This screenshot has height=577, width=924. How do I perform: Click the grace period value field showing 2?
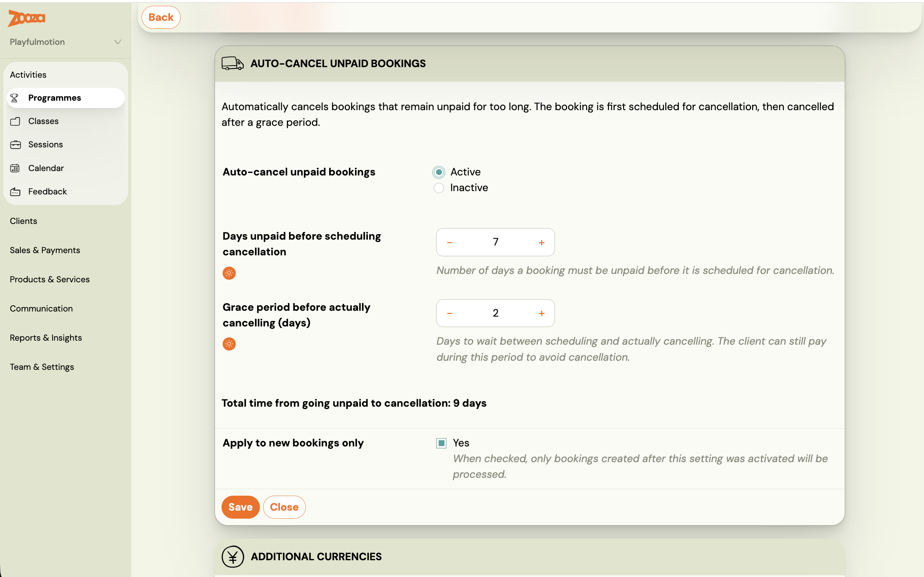tap(496, 313)
